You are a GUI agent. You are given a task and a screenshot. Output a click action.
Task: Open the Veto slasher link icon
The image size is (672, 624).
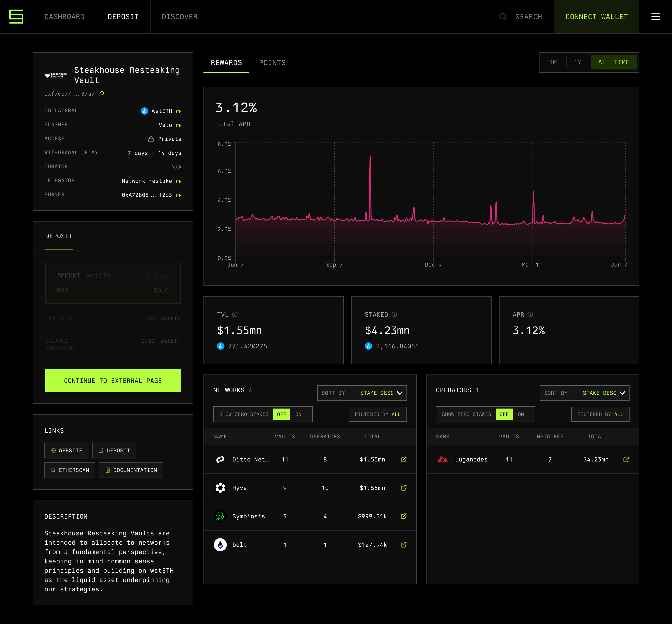[x=179, y=125]
